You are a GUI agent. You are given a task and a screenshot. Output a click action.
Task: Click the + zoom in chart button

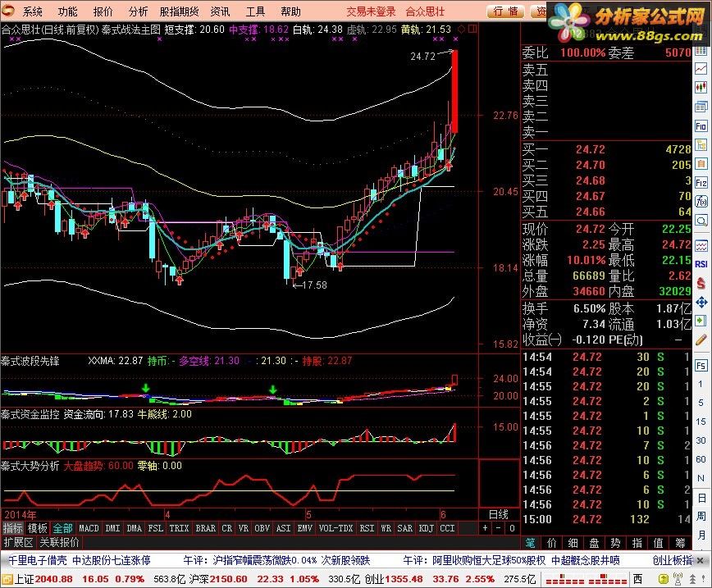[486, 528]
